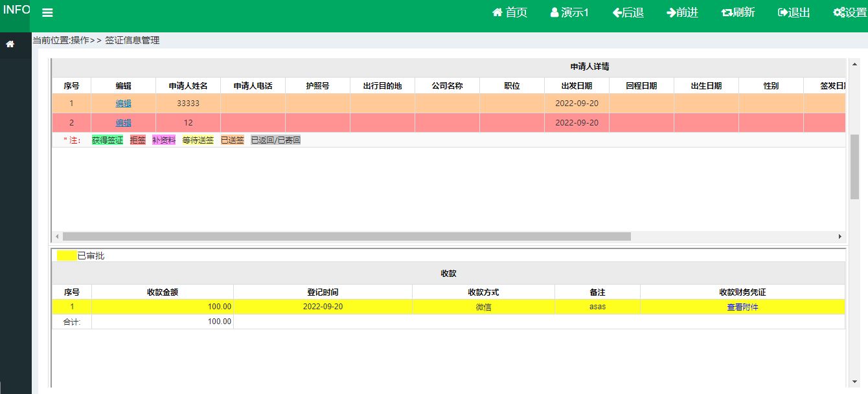868x394 pixels.
Task: Click the 后退 back arrow
Action: coord(628,13)
